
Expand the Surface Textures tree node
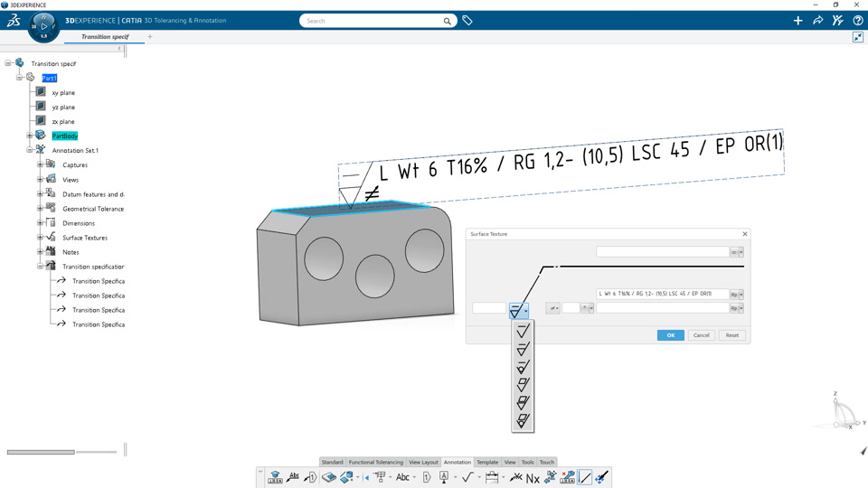click(40, 238)
